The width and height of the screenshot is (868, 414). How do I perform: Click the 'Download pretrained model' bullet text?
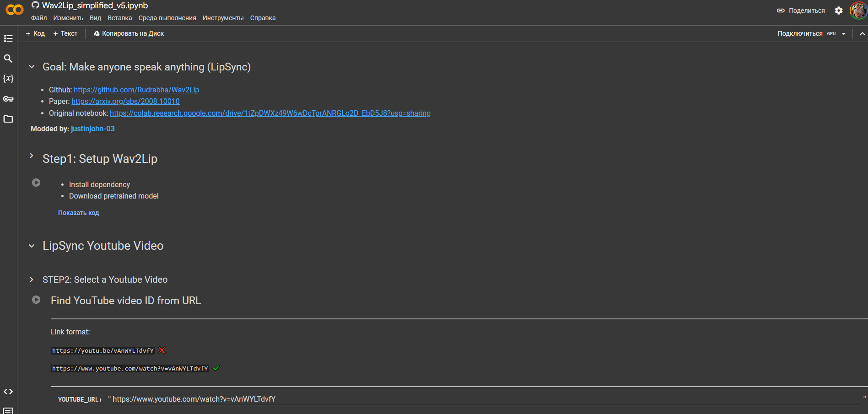[114, 196]
